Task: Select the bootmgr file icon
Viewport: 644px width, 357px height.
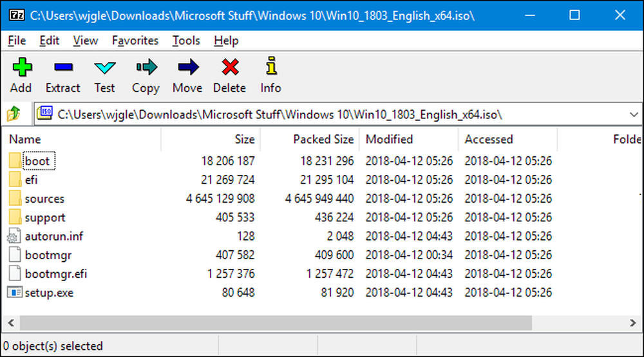Action: pos(15,255)
